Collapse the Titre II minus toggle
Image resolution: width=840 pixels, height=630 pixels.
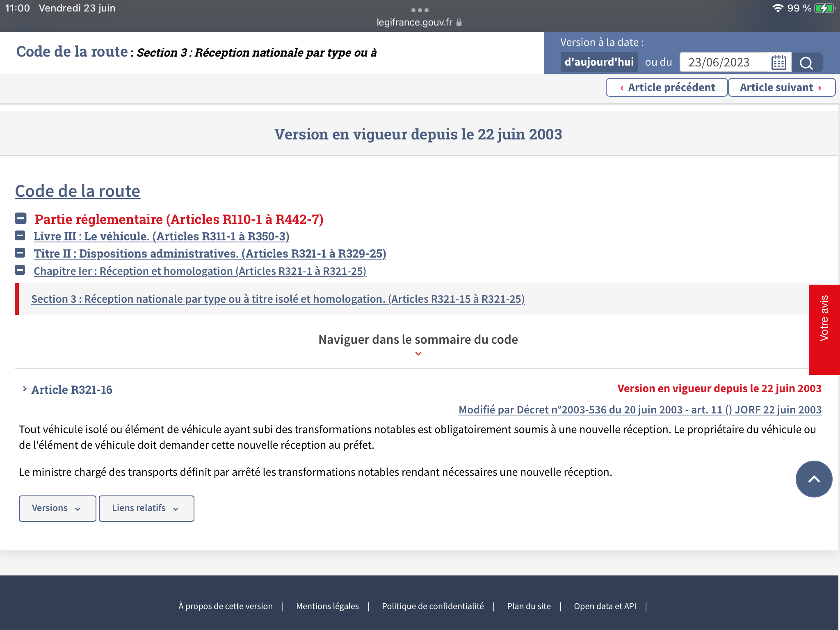pyautogui.click(x=20, y=253)
